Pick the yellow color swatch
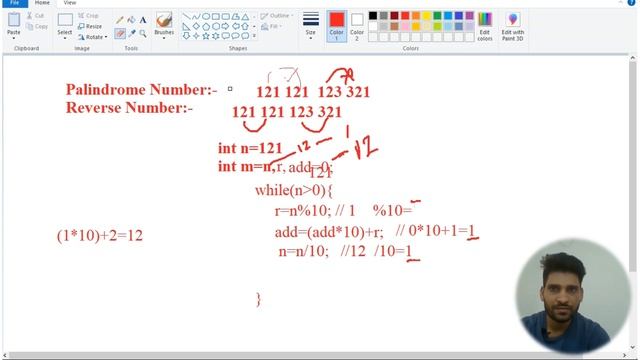Viewport: 640px width, 360px height. [427, 16]
